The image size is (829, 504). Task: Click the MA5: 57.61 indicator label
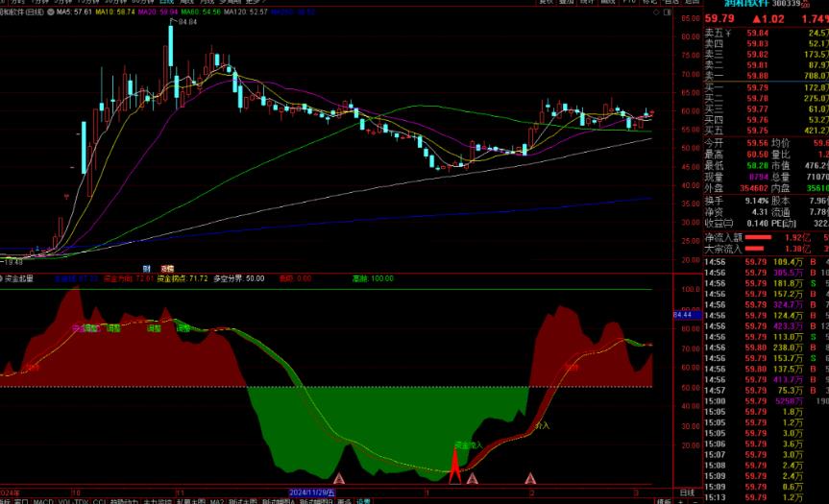click(x=74, y=12)
